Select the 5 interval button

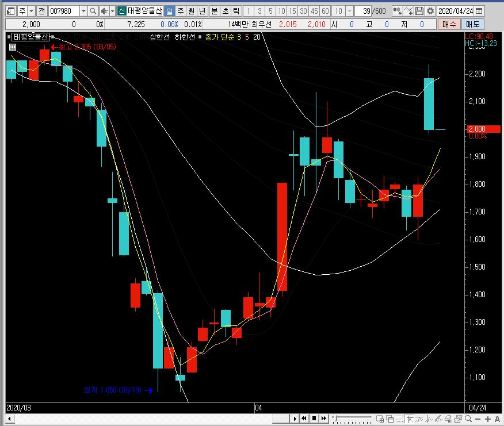pyautogui.click(x=270, y=11)
